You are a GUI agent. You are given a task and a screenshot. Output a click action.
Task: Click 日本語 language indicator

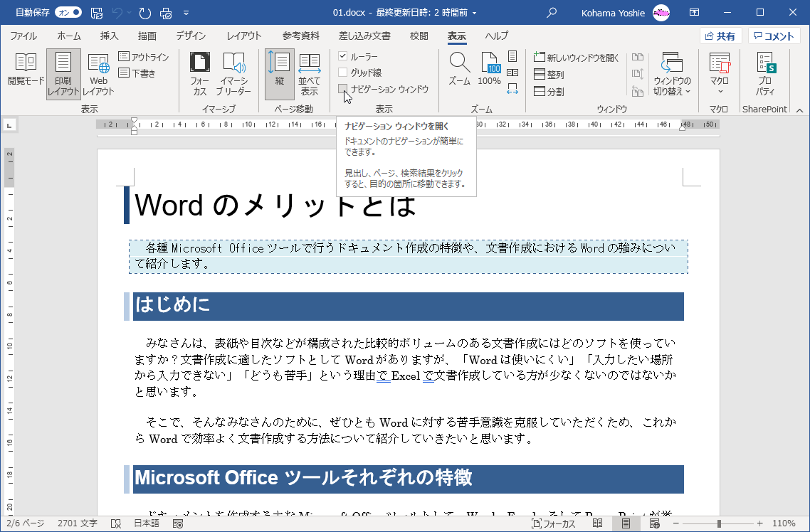(146, 523)
